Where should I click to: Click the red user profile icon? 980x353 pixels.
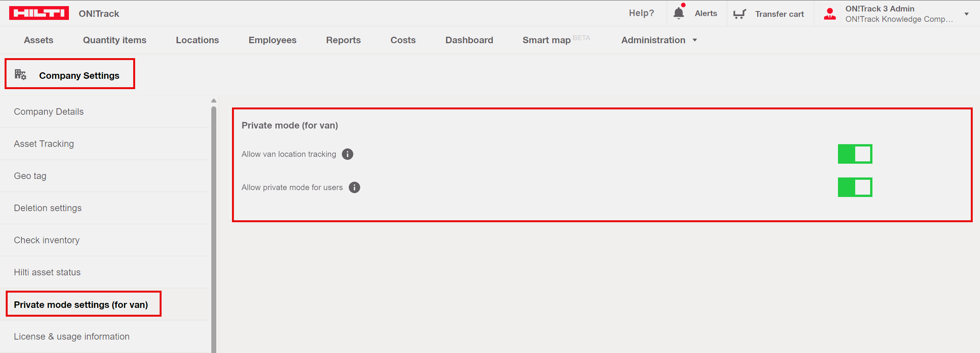tap(830, 14)
